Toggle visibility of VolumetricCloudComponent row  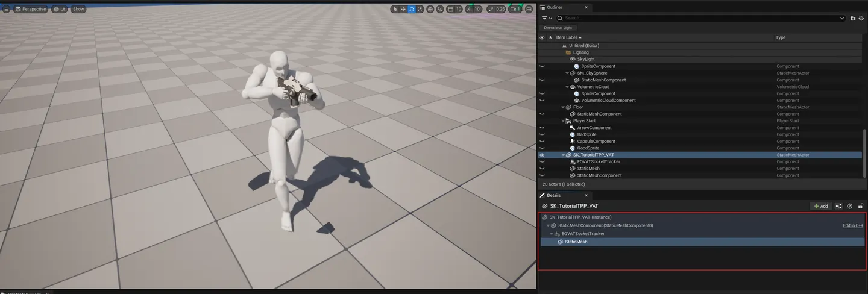coord(542,101)
